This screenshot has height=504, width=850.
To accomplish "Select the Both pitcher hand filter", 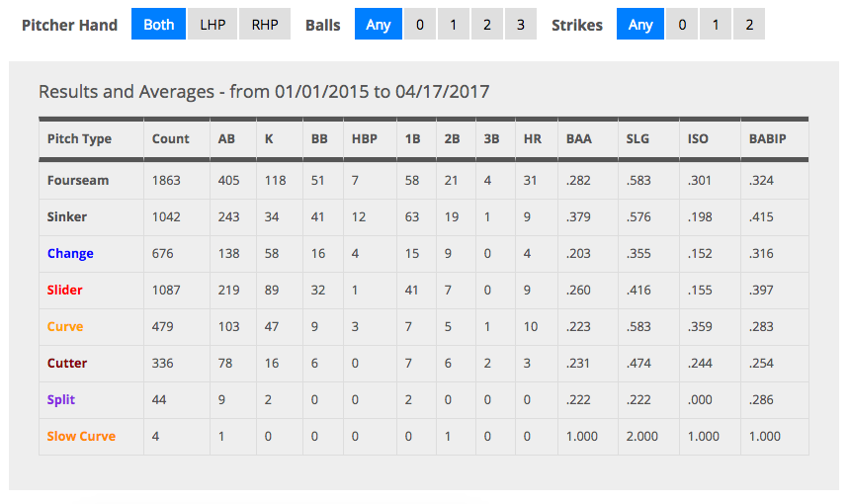I will [158, 24].
